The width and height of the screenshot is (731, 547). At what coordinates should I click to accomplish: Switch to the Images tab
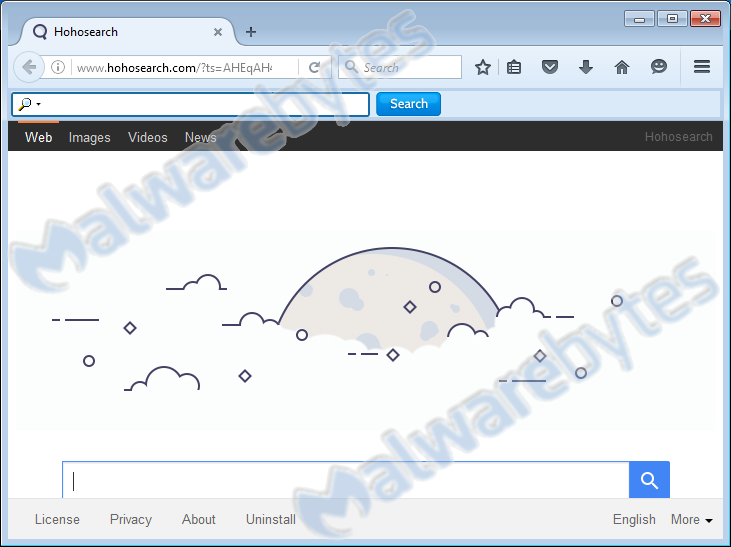(89, 137)
